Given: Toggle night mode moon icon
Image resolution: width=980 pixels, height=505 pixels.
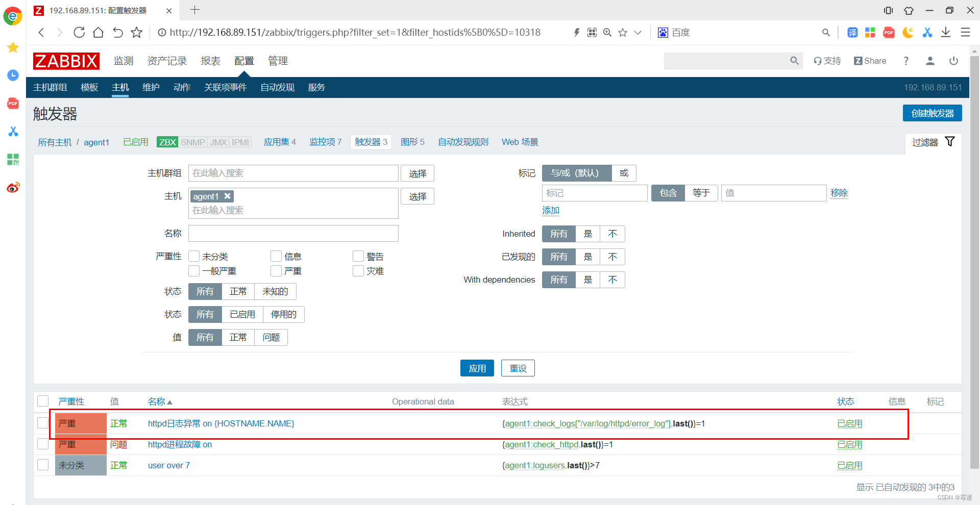Looking at the screenshot, I should [x=908, y=33].
